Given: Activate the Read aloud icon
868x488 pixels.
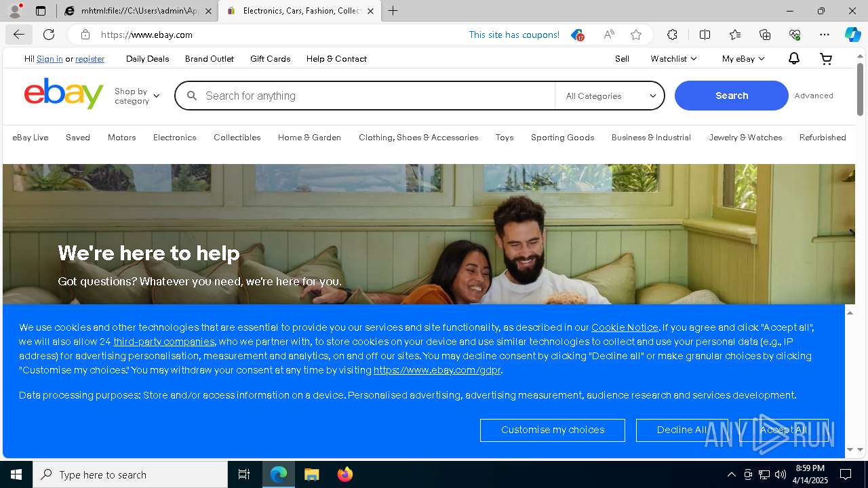Looking at the screenshot, I should pos(609,35).
